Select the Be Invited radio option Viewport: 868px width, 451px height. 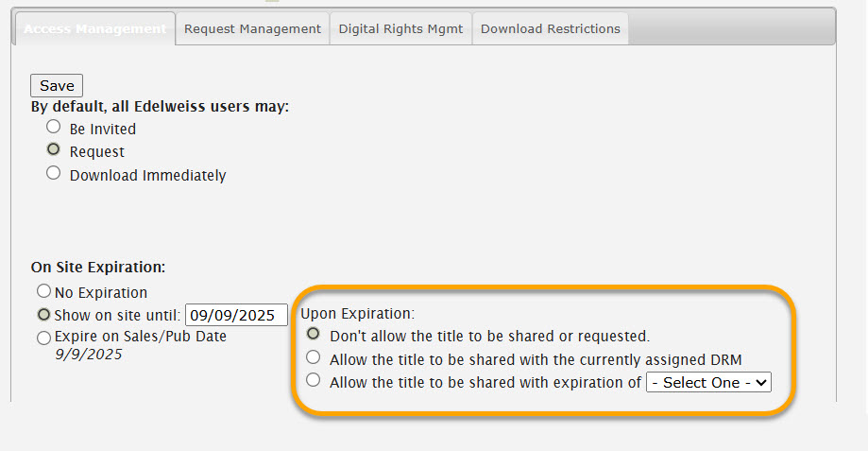(53, 127)
